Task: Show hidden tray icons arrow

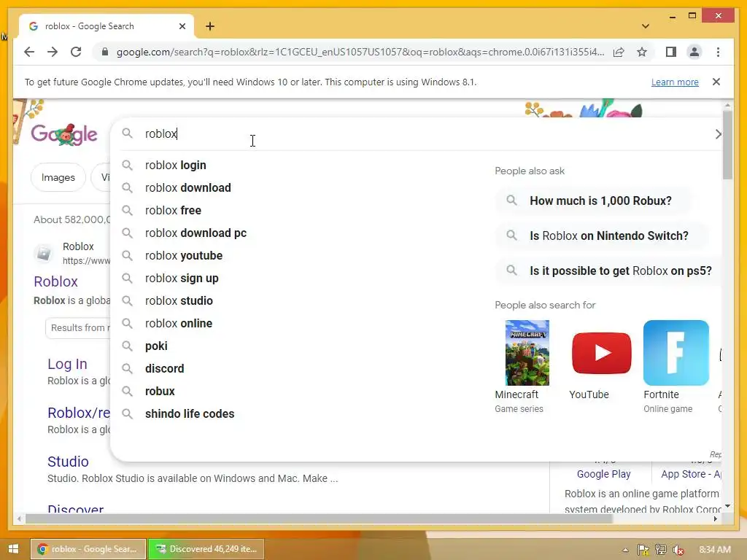Action: pyautogui.click(x=625, y=550)
